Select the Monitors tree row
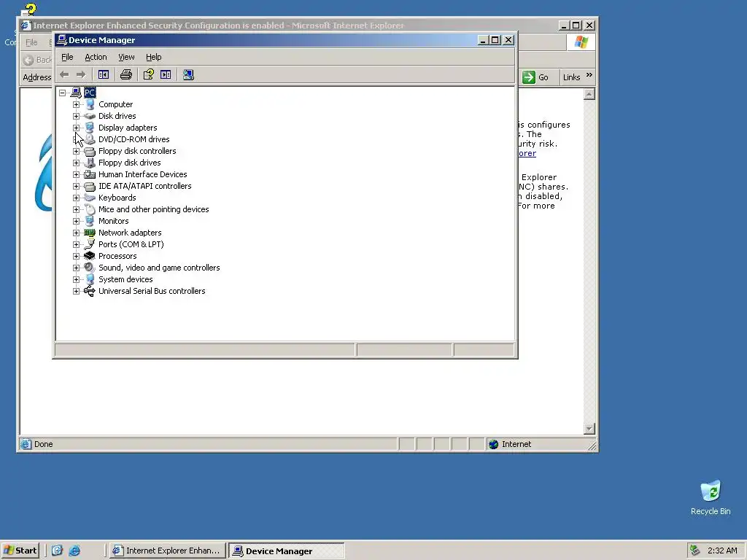747x560 pixels. 113,221
